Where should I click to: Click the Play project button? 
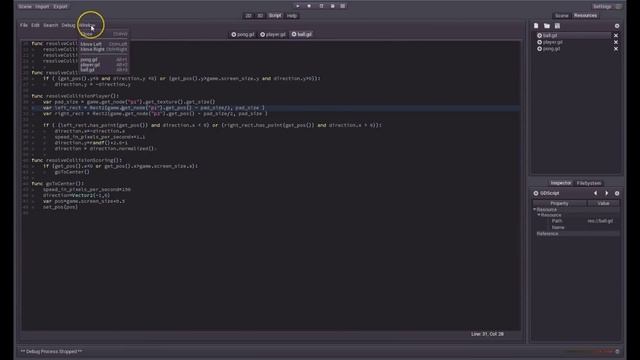coord(298,6)
